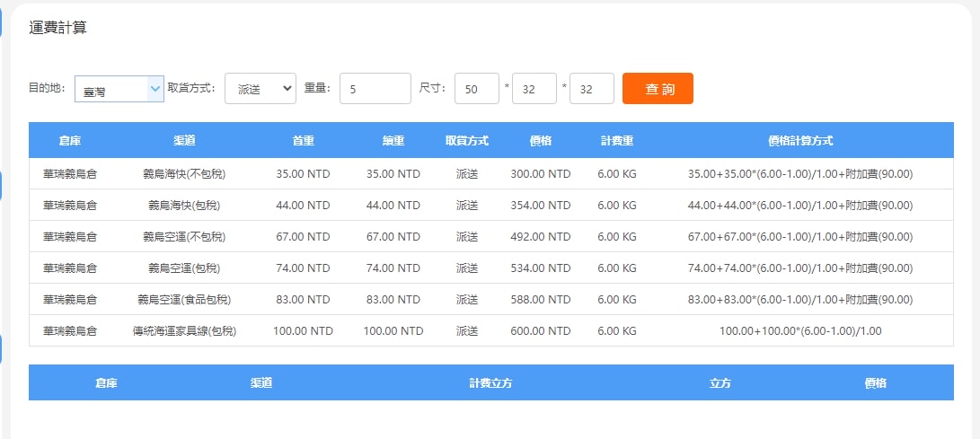Select the 義烏空運(不包稅) channel cell
Image resolution: width=980 pixels, height=439 pixels.
pyautogui.click(x=184, y=237)
